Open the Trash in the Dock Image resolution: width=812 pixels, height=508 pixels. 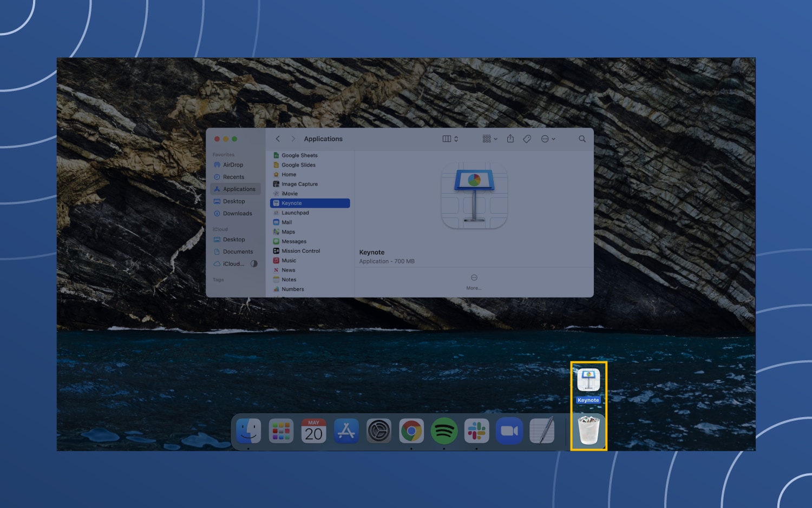pos(588,430)
